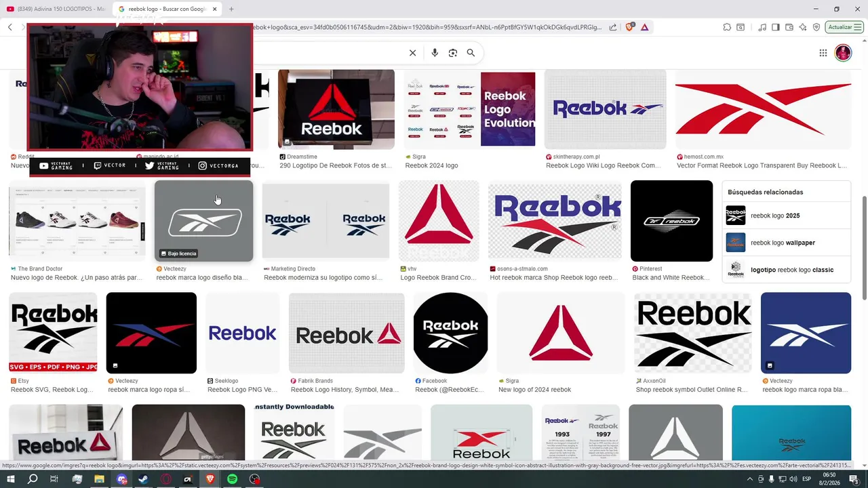This screenshot has height=488, width=868.
Task: Click the browser address bar URL
Action: click(427, 27)
